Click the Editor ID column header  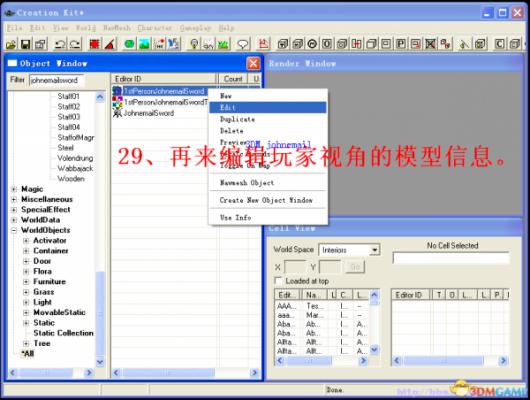[163, 79]
